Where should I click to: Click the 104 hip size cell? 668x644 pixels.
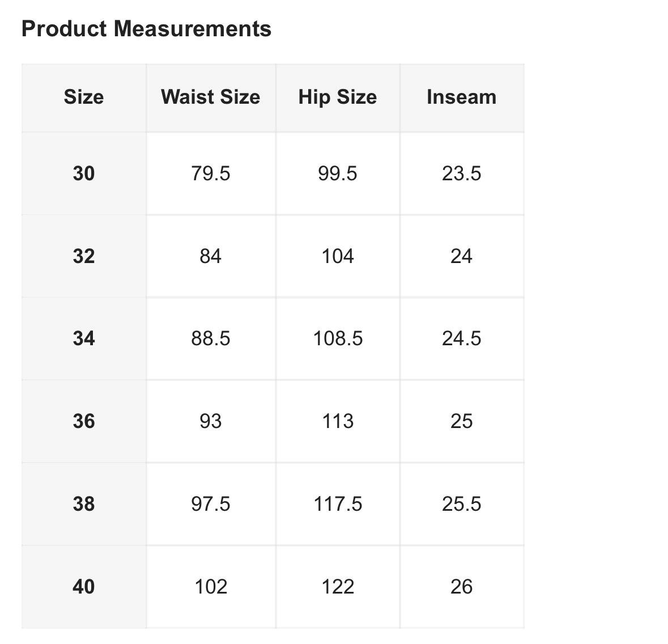338,256
